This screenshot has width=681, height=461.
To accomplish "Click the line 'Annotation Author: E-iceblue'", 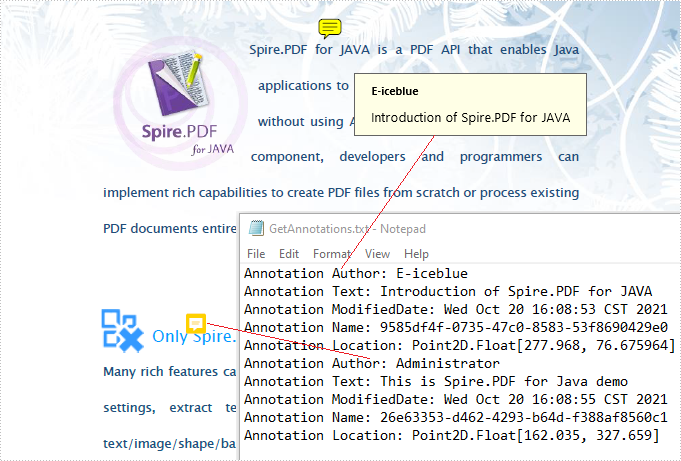I will tap(356, 273).
